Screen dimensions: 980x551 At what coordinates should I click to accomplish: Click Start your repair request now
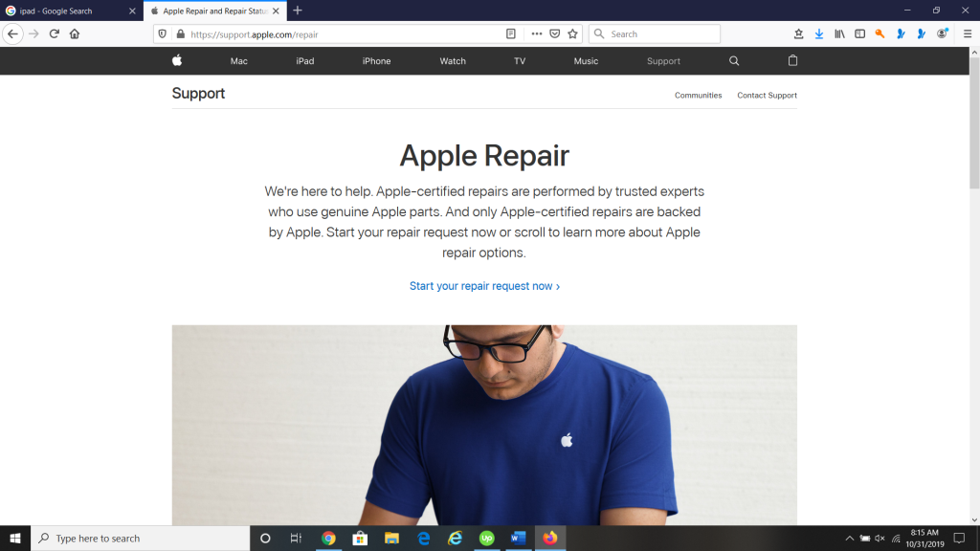[484, 285]
